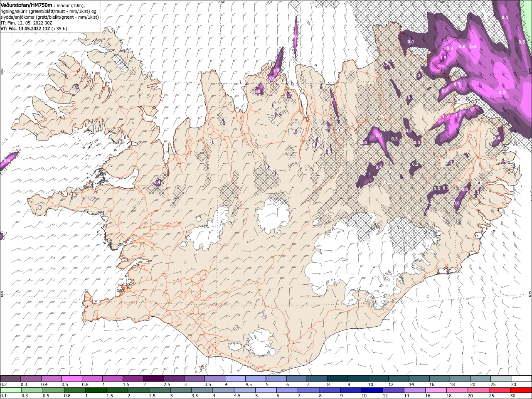Pick the dark teal 8 snow-scale swatch

[337, 379]
